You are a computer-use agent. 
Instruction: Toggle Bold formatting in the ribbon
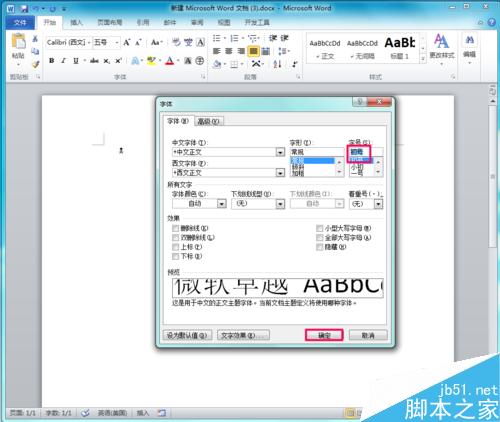tap(51, 61)
